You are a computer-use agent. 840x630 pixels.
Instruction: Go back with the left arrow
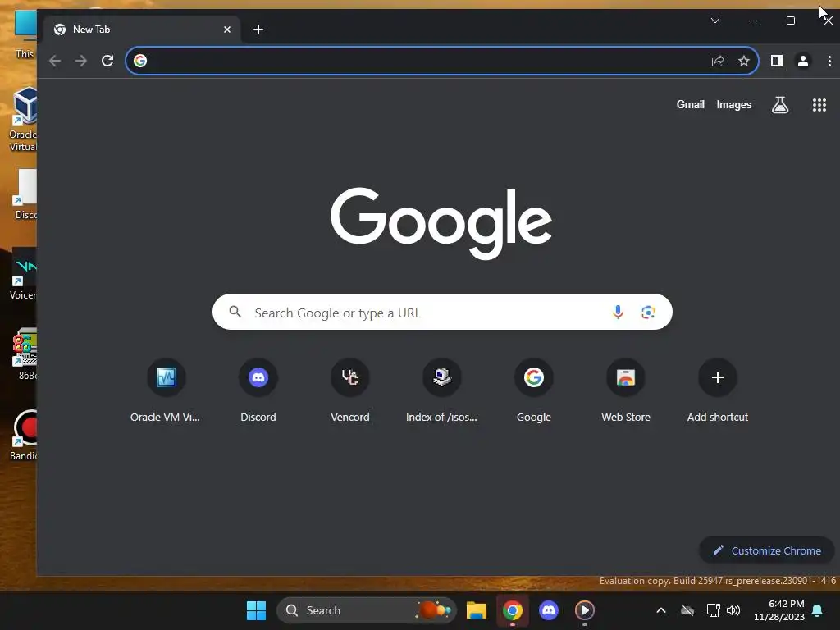55,61
